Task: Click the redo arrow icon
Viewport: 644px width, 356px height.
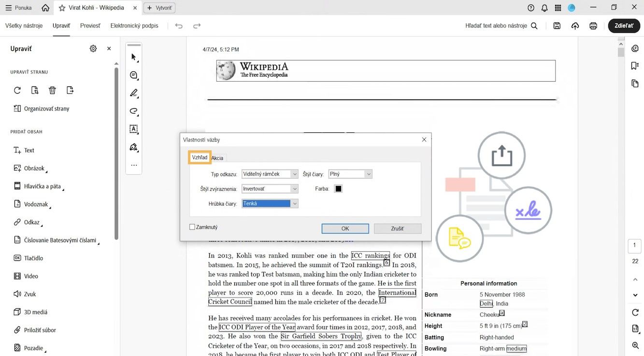Action: click(197, 26)
